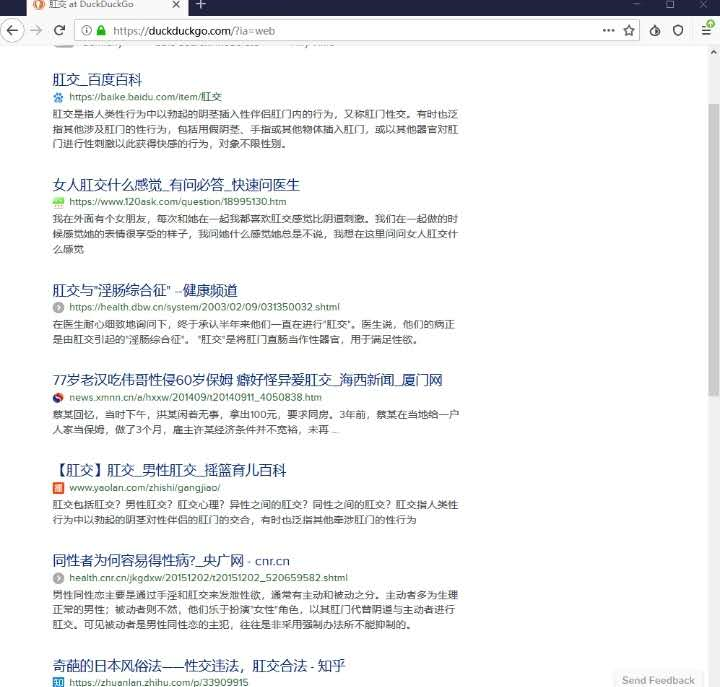Click the news.xmnn.cn/a/hxxw URL

pyautogui.click(x=195, y=397)
